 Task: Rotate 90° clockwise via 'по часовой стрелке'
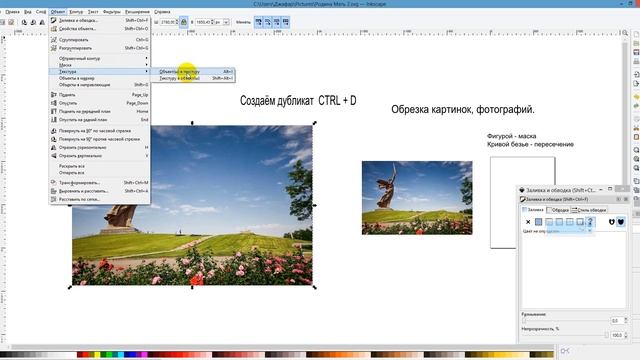pyautogui.click(x=100, y=131)
